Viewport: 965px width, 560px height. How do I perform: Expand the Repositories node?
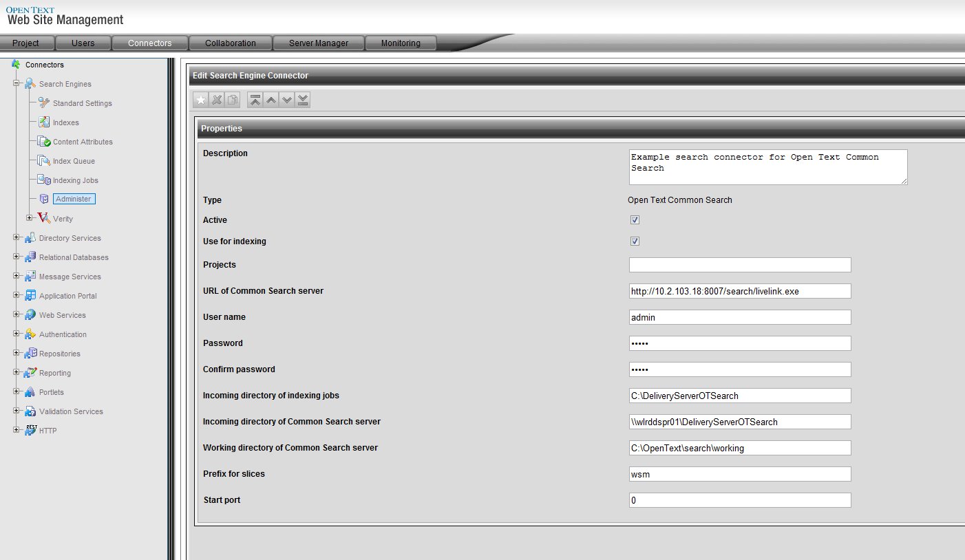pos(17,353)
